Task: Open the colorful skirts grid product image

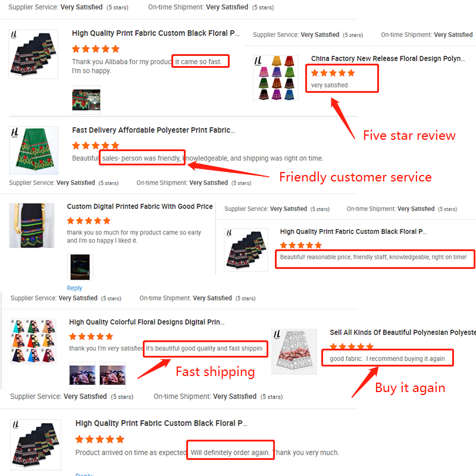Action: coord(275,78)
